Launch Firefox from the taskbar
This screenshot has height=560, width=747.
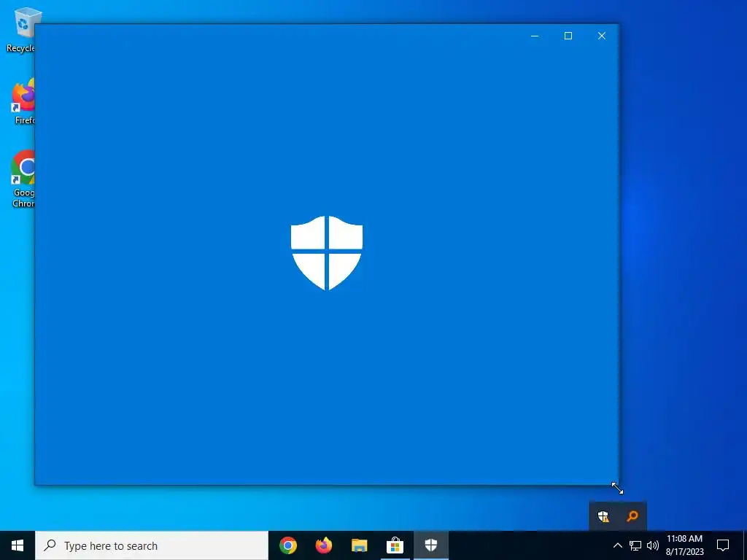(x=324, y=545)
